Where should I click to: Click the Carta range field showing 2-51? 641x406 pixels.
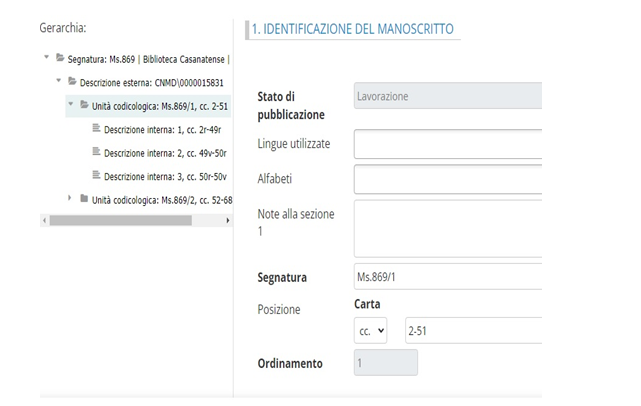point(472,332)
